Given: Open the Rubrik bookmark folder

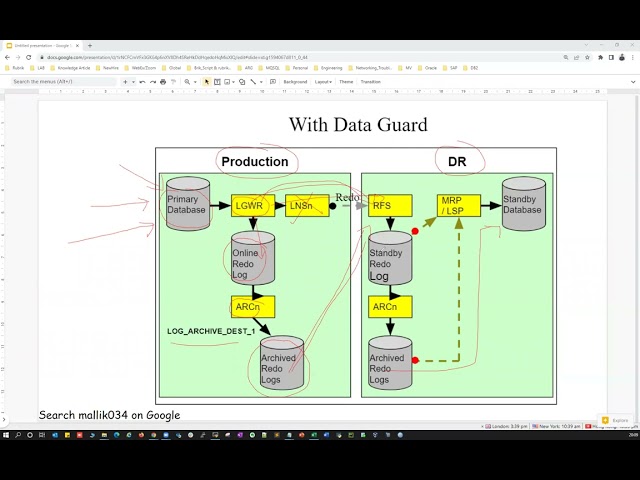Looking at the screenshot, I should 15,68.
